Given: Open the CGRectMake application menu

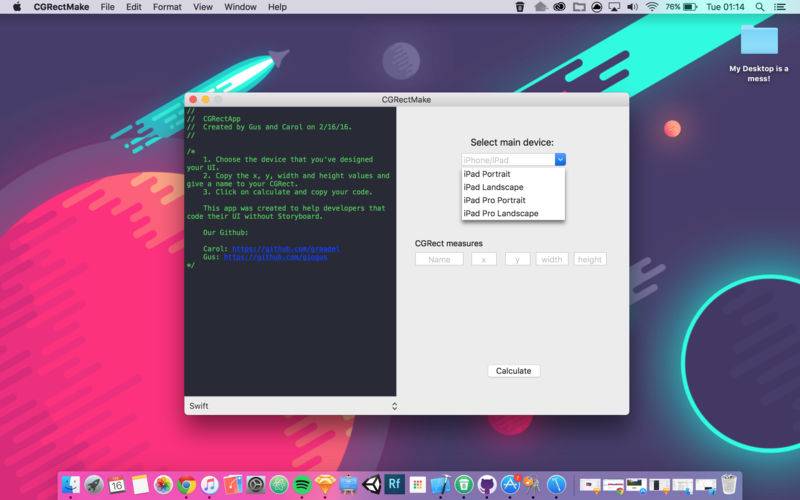Looking at the screenshot, I should coord(61,7).
